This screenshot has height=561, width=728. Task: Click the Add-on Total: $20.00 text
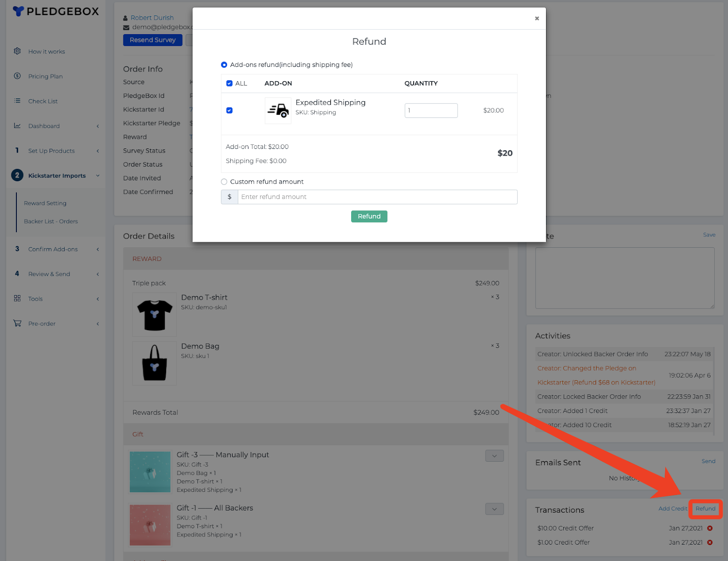click(x=257, y=147)
